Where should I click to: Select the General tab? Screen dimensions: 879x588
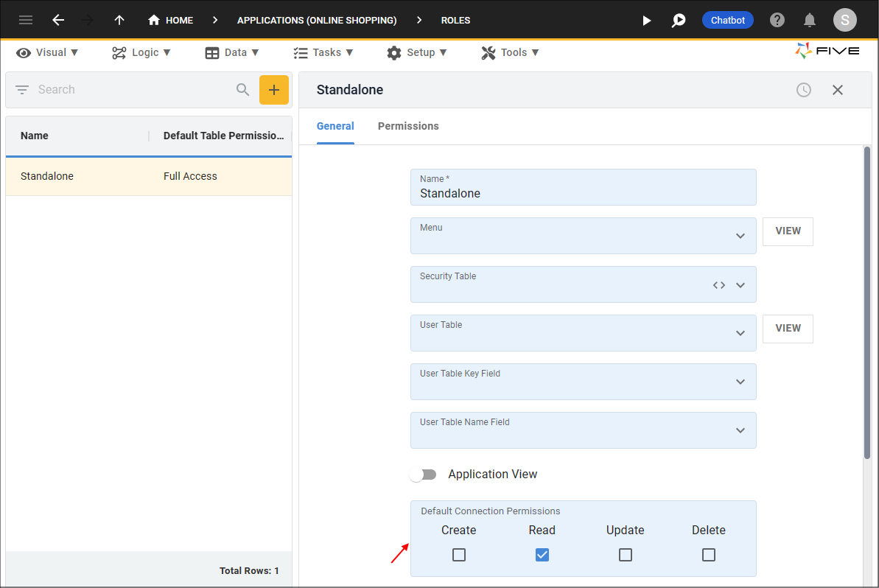pos(335,126)
